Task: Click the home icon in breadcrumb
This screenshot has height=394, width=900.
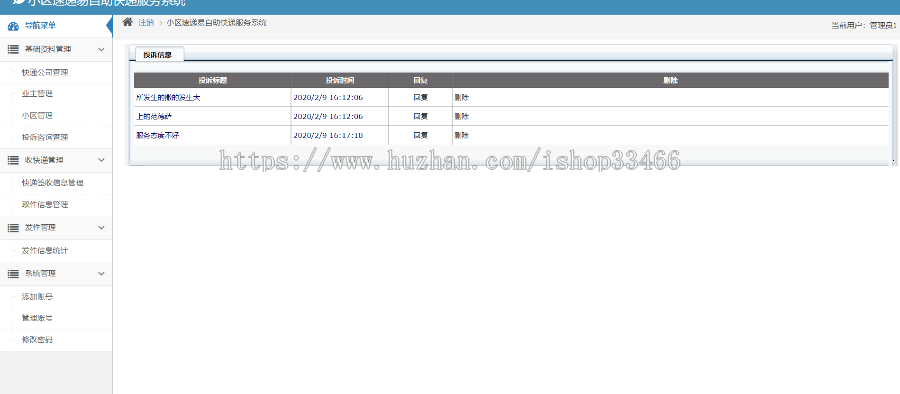Action: point(127,22)
